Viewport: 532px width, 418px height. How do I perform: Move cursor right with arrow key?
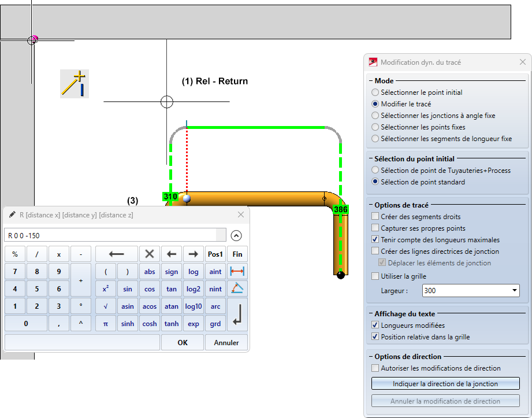tap(194, 254)
